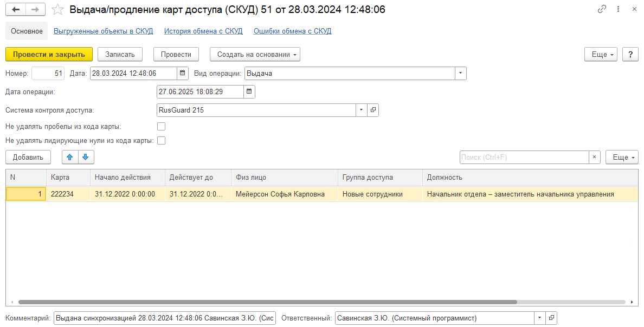This screenshot has width=644, height=327.
Task: Open the table 'Еще' menu beside search
Action: [622, 157]
